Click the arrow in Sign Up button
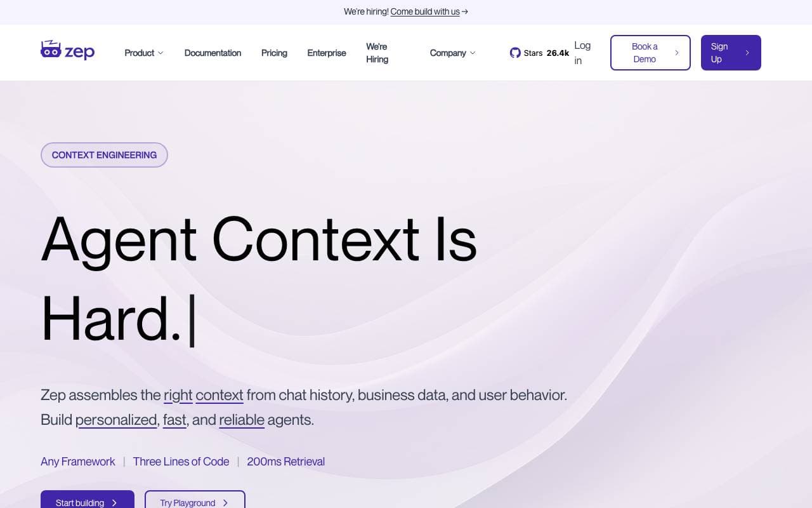 tap(747, 53)
